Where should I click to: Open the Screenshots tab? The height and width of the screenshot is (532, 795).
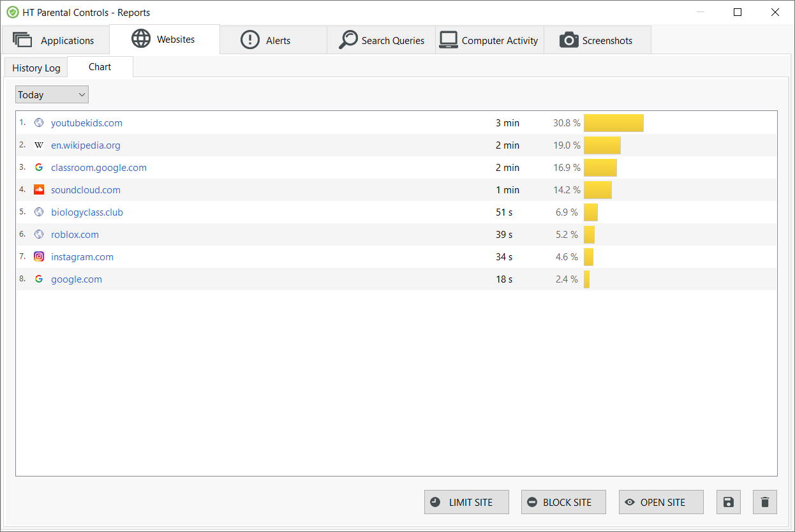coord(597,40)
